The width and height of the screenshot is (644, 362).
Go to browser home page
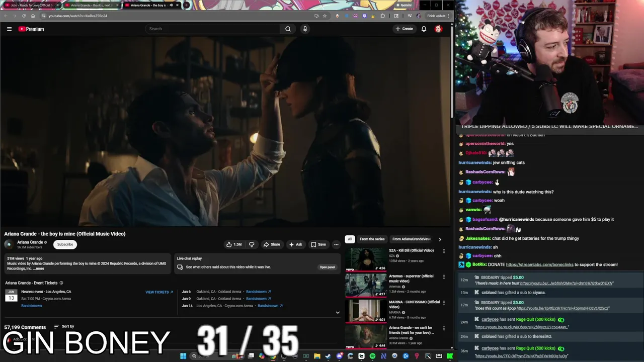[x=33, y=16]
